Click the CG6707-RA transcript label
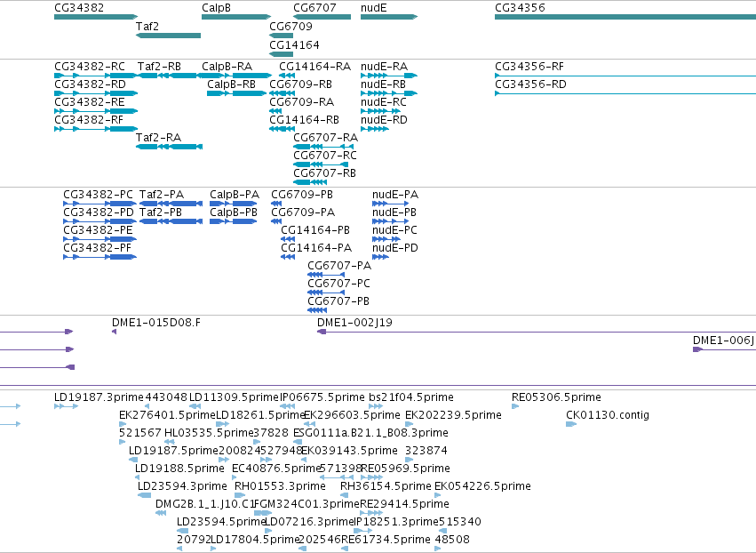 [325, 138]
